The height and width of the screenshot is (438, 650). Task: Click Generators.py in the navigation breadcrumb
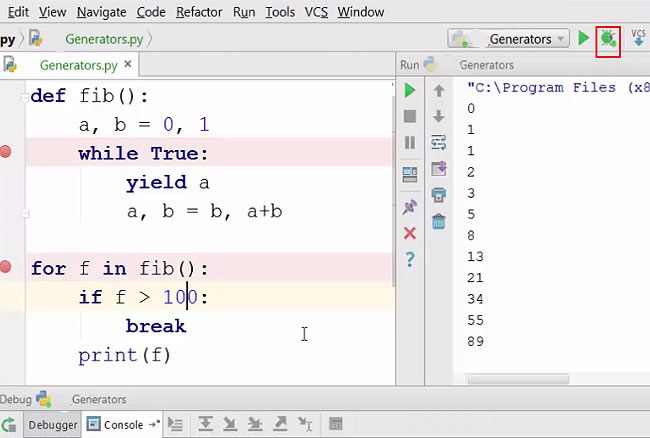tap(104, 39)
